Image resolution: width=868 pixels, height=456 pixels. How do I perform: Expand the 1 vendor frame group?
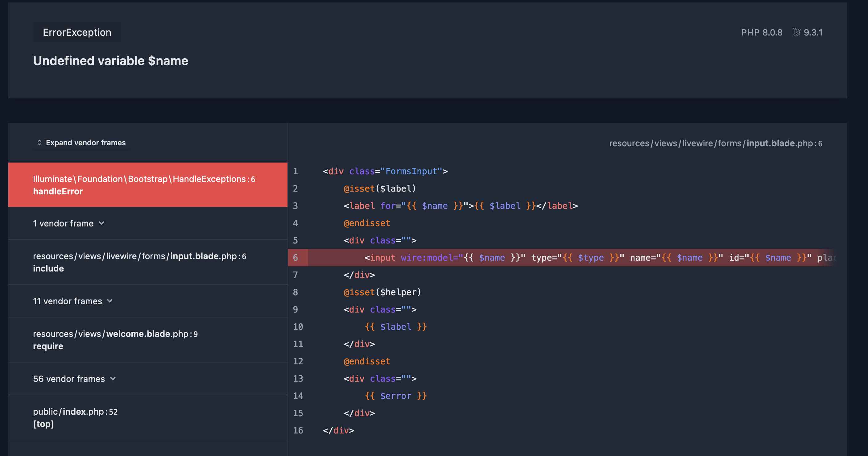(148, 223)
